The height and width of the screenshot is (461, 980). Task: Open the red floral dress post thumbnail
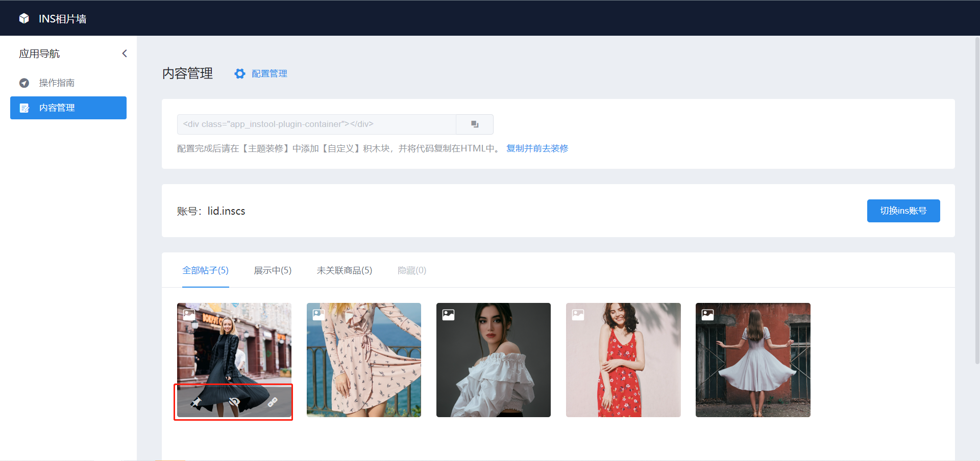click(623, 360)
